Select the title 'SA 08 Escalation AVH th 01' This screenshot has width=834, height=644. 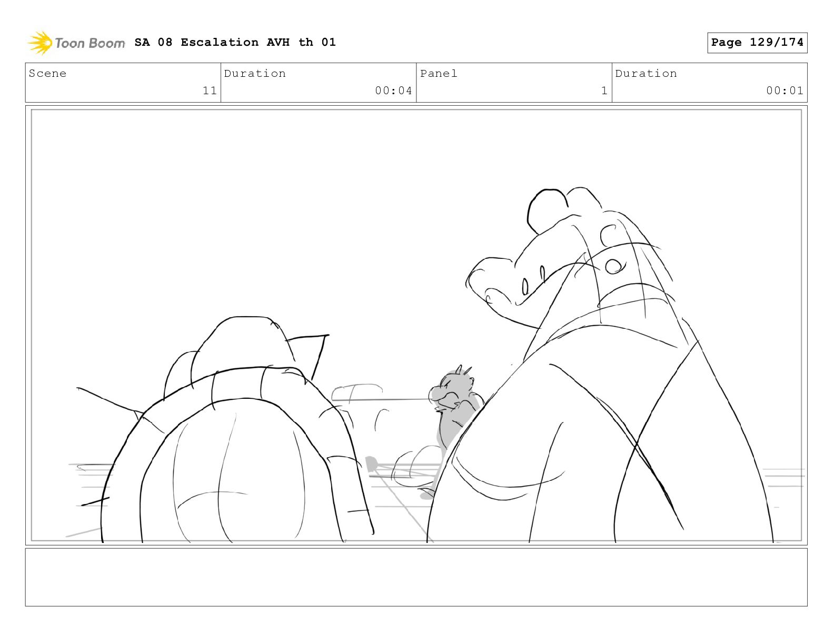click(235, 42)
